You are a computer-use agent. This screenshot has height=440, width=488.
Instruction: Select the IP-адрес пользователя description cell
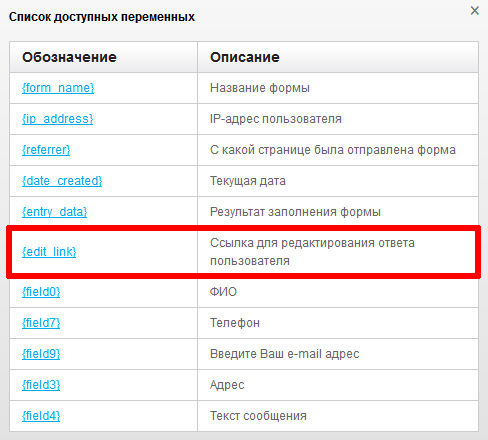point(338,119)
